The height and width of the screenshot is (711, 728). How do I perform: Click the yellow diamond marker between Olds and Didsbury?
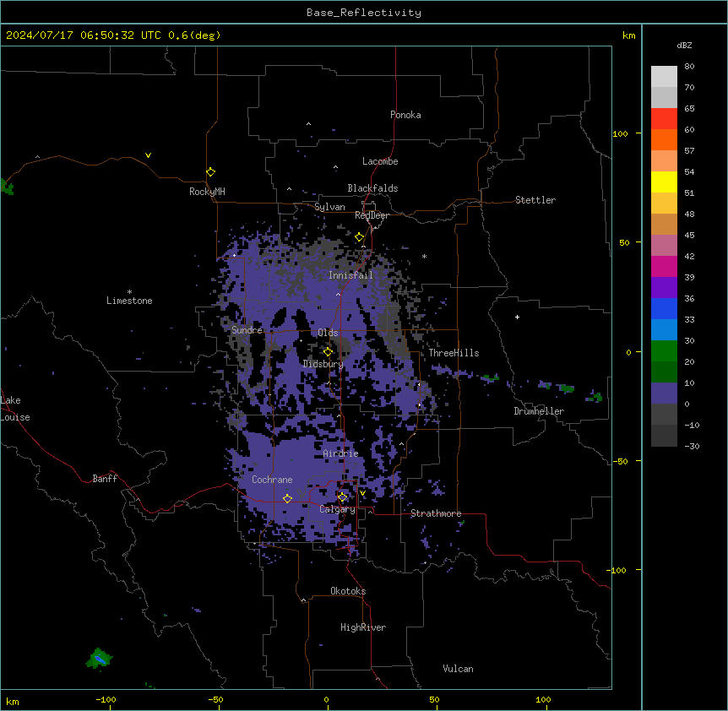[x=328, y=352]
